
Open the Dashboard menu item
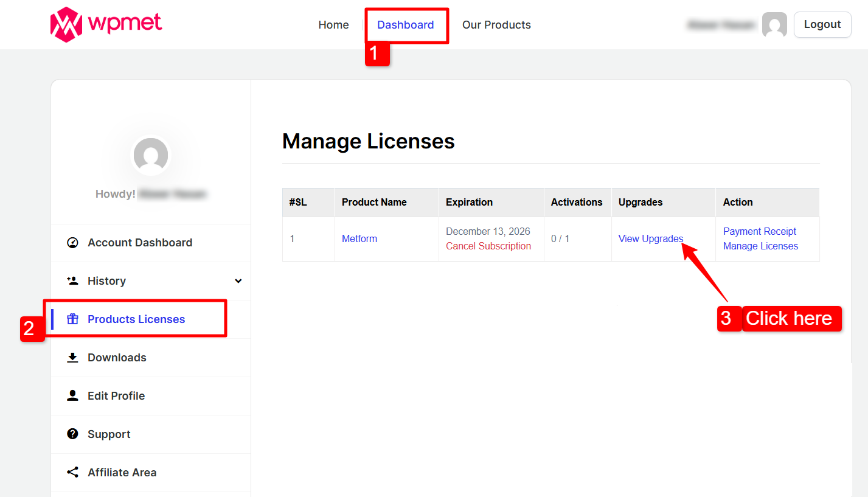[405, 25]
